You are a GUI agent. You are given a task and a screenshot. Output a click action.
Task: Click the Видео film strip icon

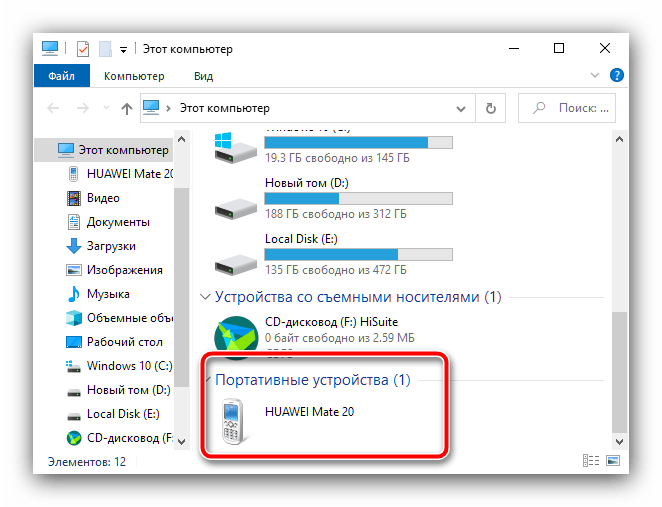[x=74, y=198]
